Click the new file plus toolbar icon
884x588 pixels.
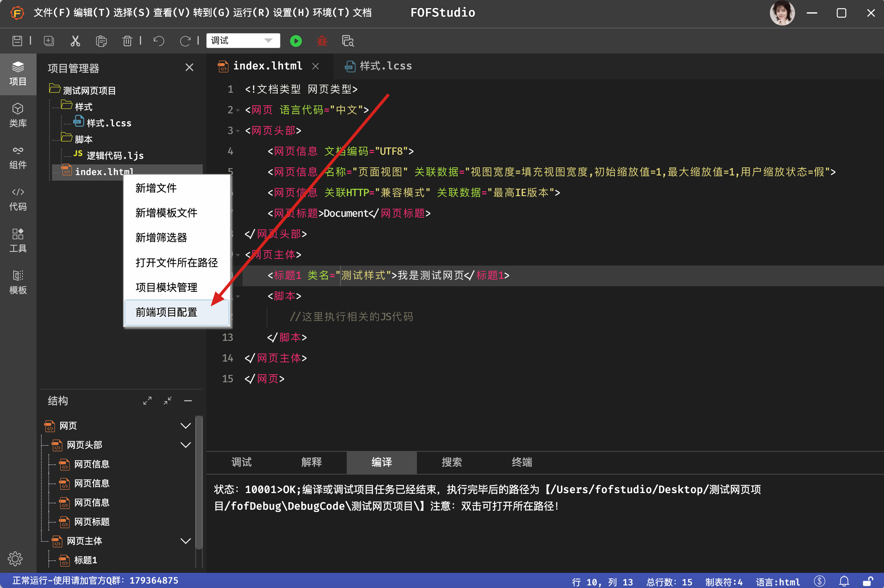[x=49, y=41]
